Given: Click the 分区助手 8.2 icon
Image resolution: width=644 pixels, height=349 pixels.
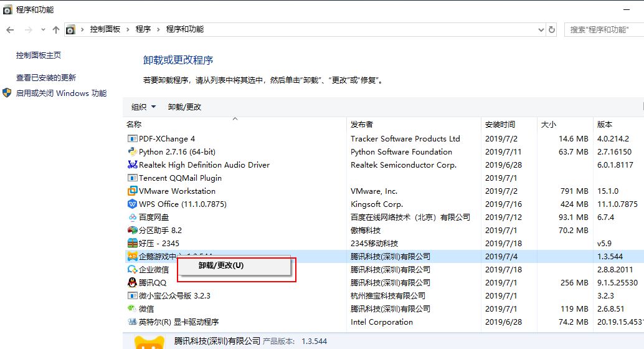Looking at the screenshot, I should (x=132, y=230).
